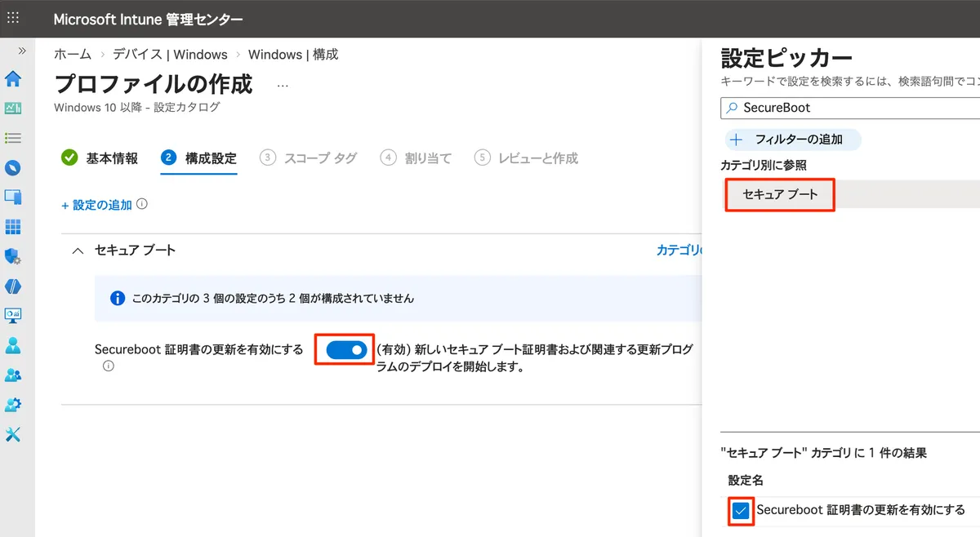Open Reports monitor chart icon in sidebar

[13, 316]
